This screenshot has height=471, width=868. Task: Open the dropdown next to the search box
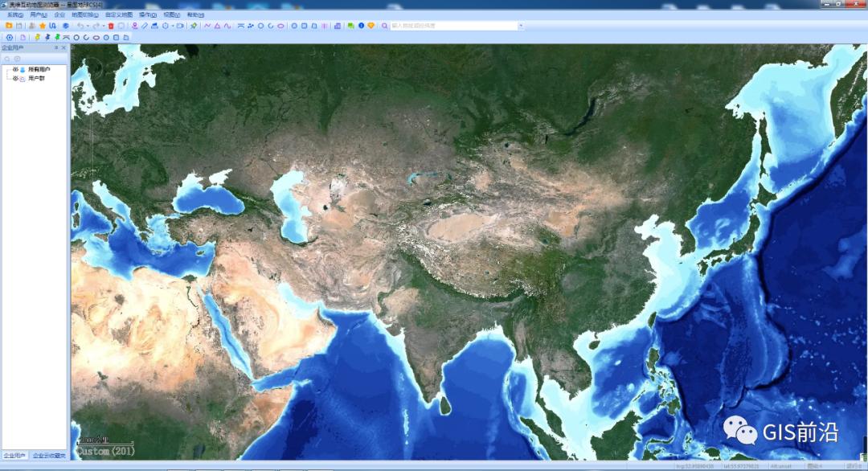click(x=521, y=27)
